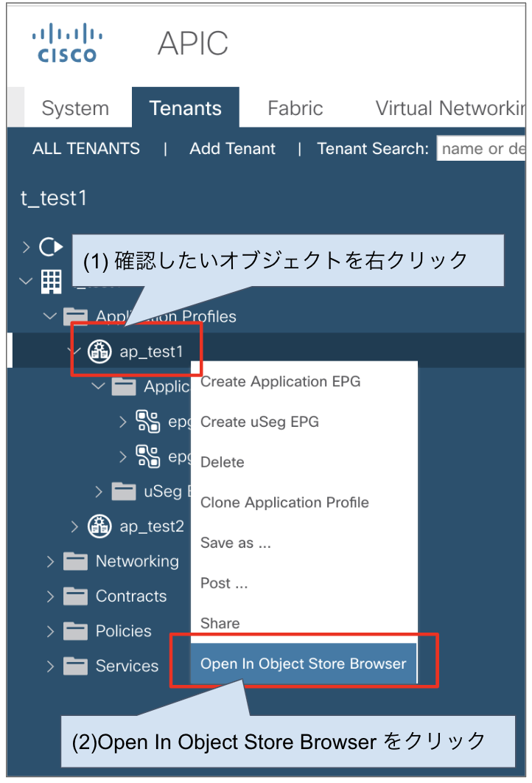The height and width of the screenshot is (783, 532).
Task: Click the Application Profiles folder icon
Action: point(75,316)
